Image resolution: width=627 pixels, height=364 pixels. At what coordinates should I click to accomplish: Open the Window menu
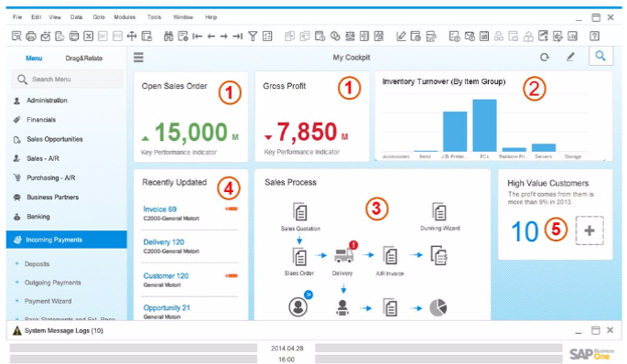coord(183,17)
